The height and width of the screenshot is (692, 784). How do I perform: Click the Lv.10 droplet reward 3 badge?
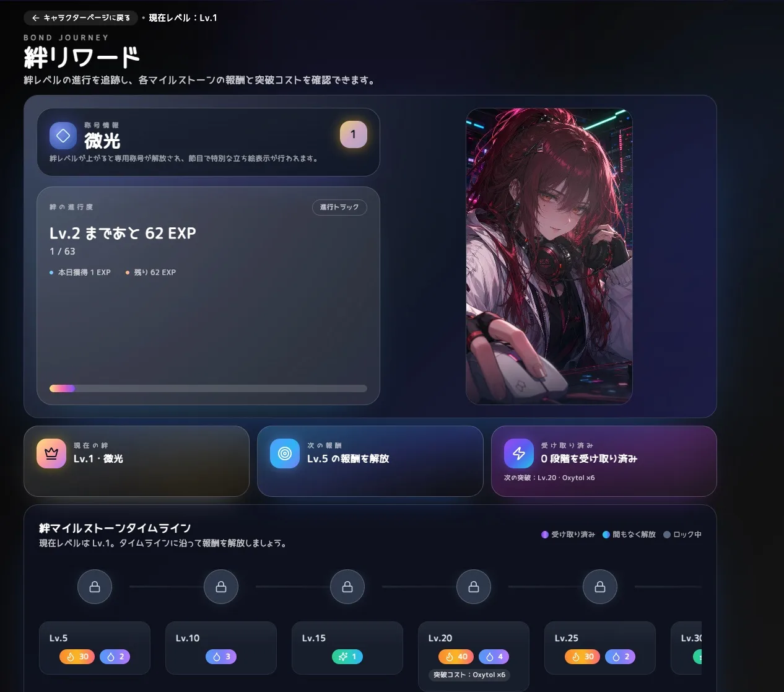click(221, 657)
